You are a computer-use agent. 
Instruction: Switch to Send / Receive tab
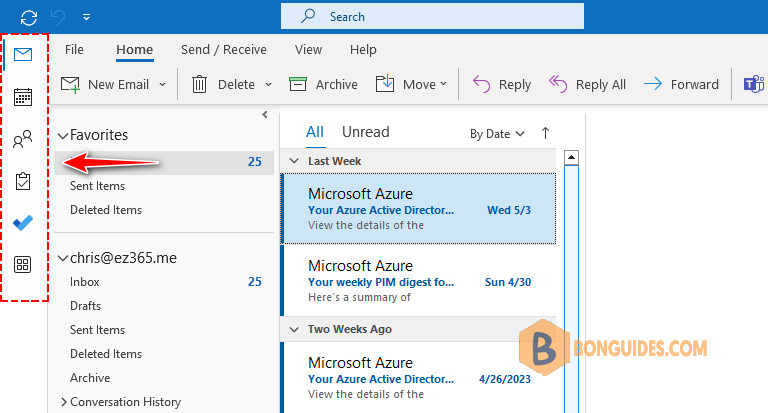pyautogui.click(x=224, y=49)
